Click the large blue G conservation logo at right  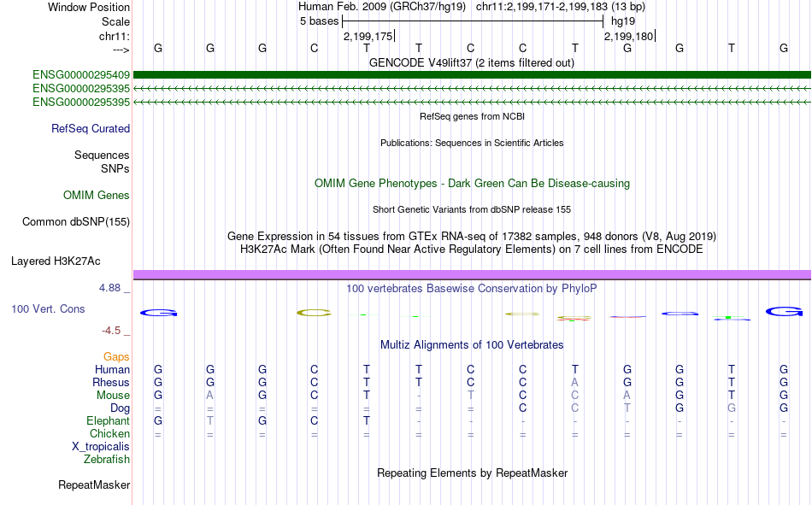[x=784, y=311]
